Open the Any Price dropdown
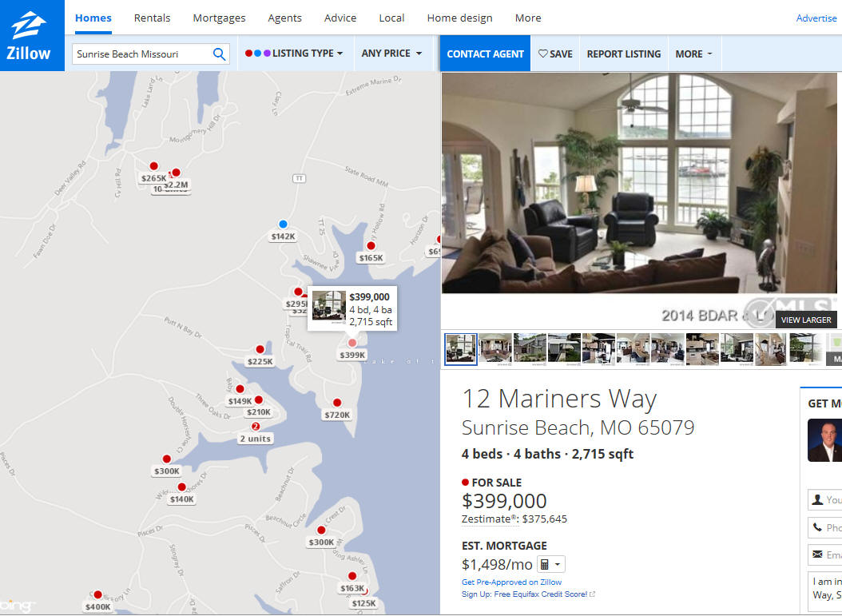This screenshot has height=616, width=842. (x=392, y=54)
